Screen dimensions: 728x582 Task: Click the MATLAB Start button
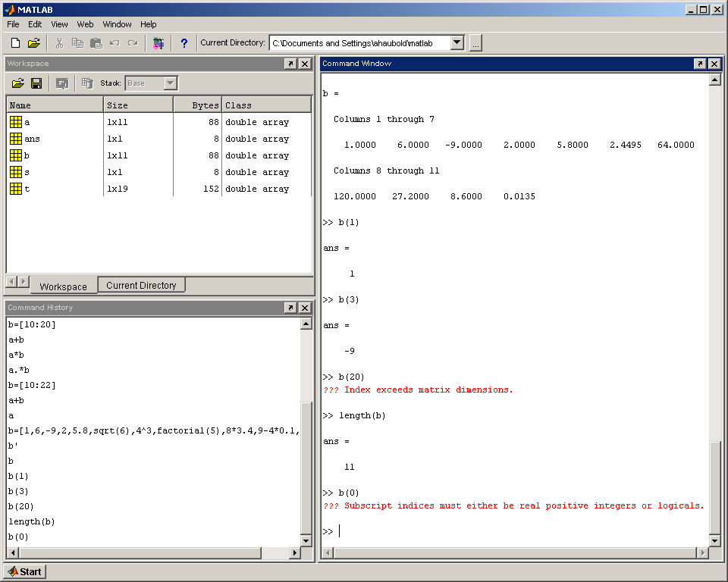coord(25,572)
